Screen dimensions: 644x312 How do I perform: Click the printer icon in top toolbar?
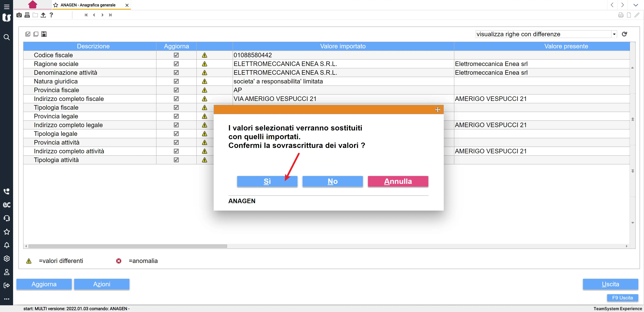tap(27, 15)
